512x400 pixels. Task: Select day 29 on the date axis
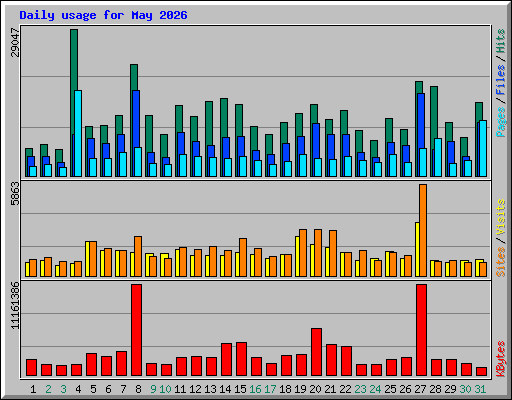tap(450, 389)
